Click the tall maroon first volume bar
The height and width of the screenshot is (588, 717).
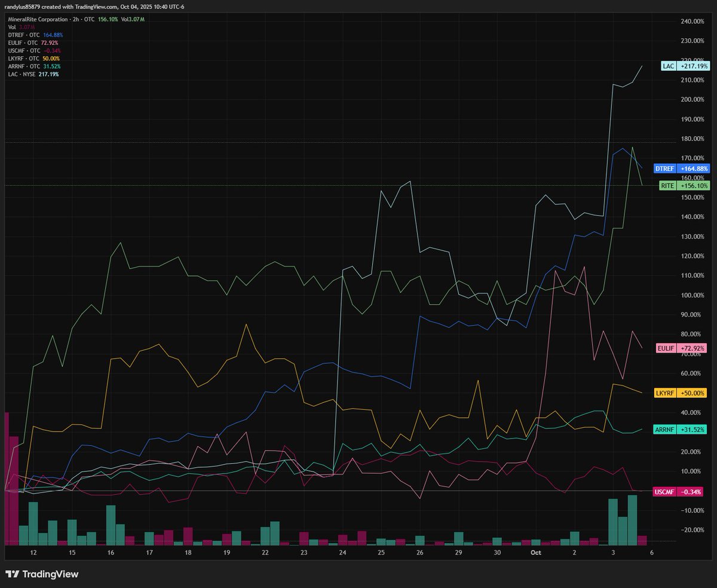click(7, 479)
